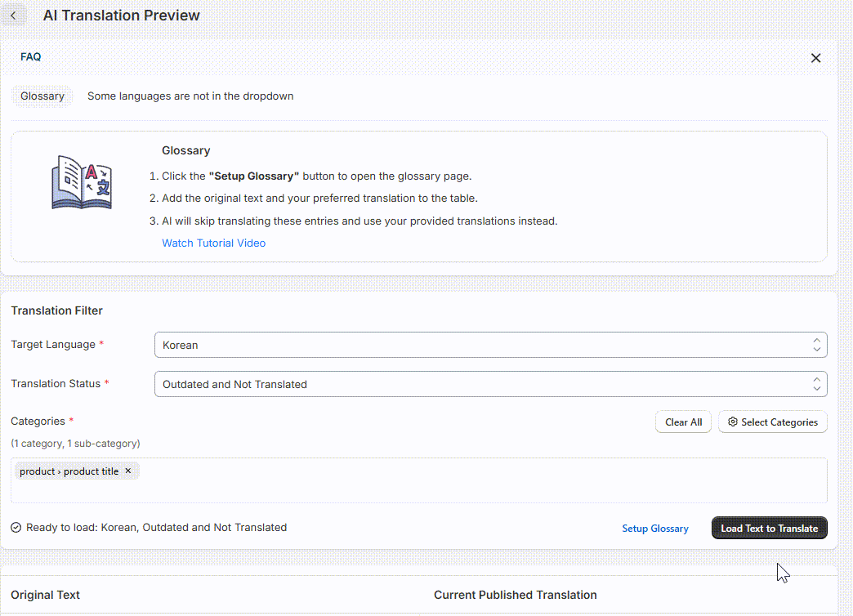Click the ready-to-load checkmark status icon
Image resolution: width=853 pixels, height=616 pixels.
click(16, 528)
